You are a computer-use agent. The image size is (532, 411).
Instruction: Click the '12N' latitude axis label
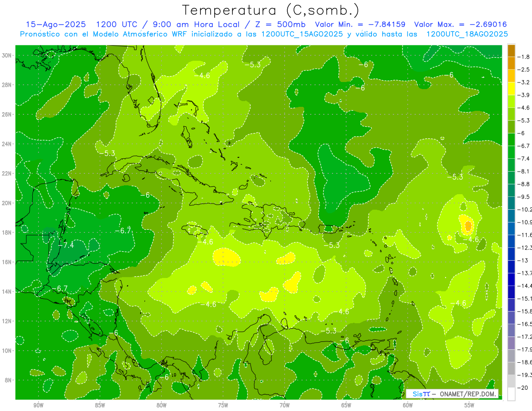pyautogui.click(x=7, y=321)
